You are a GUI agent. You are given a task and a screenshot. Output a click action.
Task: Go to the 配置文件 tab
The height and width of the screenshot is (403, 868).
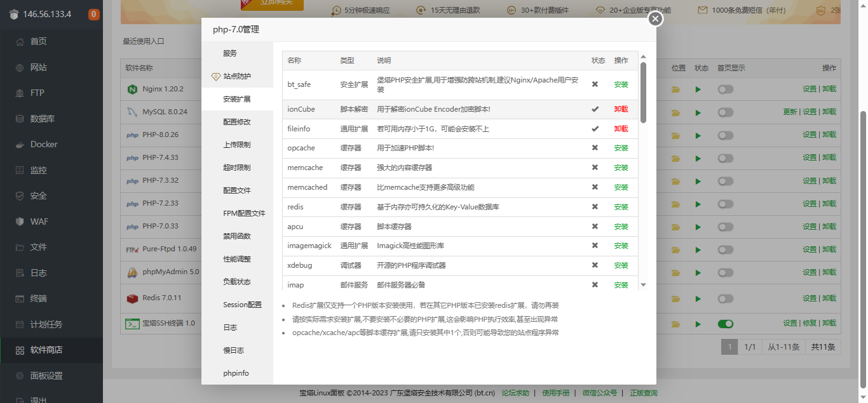[x=237, y=190]
